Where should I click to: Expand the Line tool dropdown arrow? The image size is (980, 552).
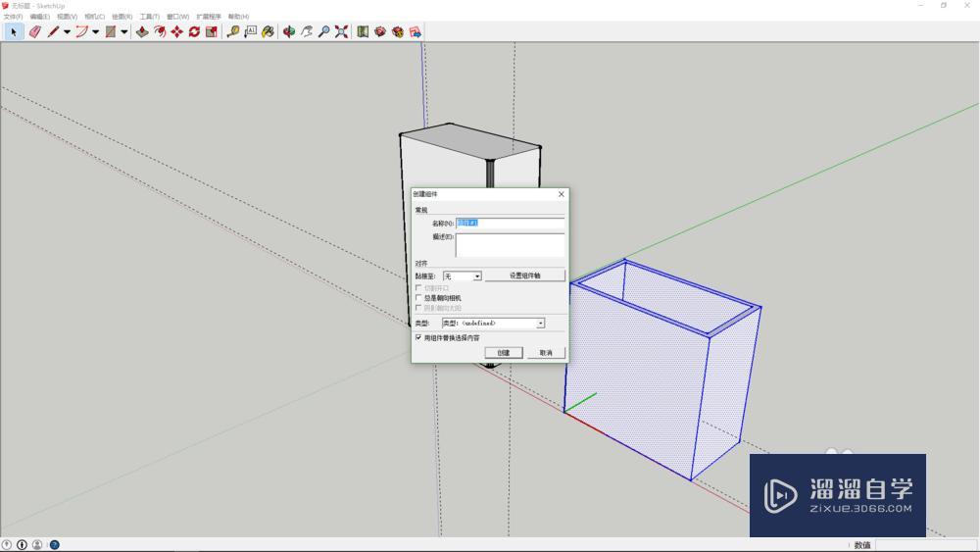click(67, 32)
